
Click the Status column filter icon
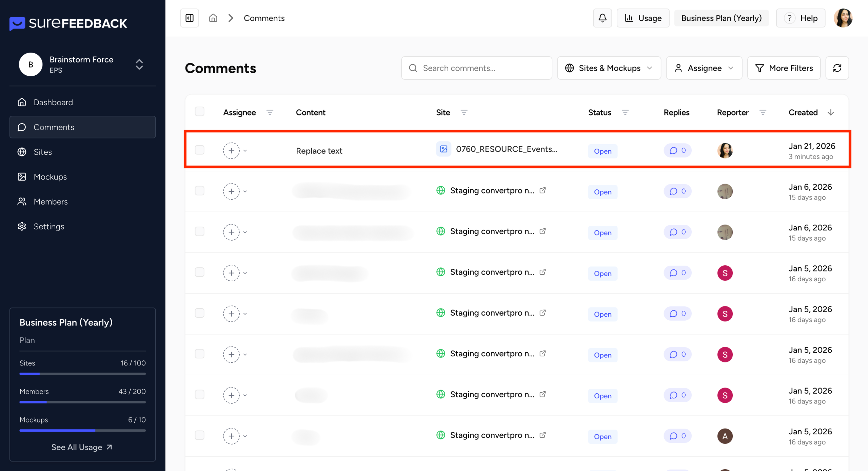(625, 112)
